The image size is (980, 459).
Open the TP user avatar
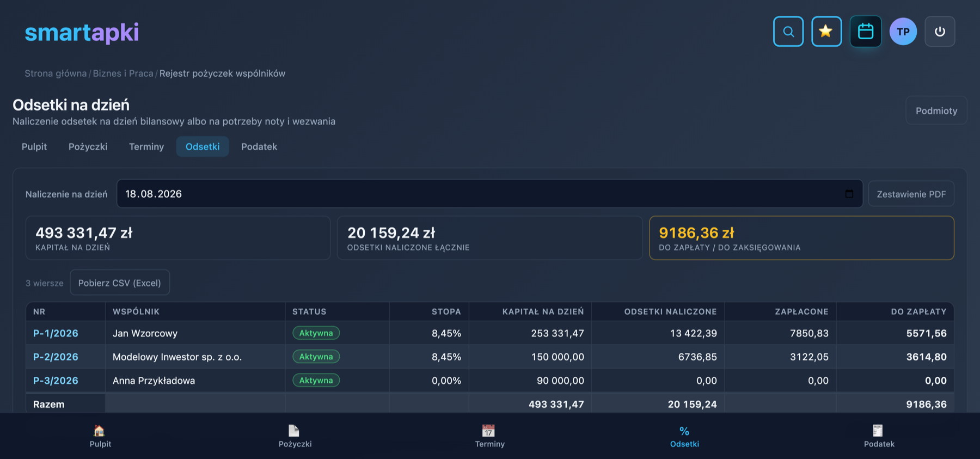(x=903, y=32)
